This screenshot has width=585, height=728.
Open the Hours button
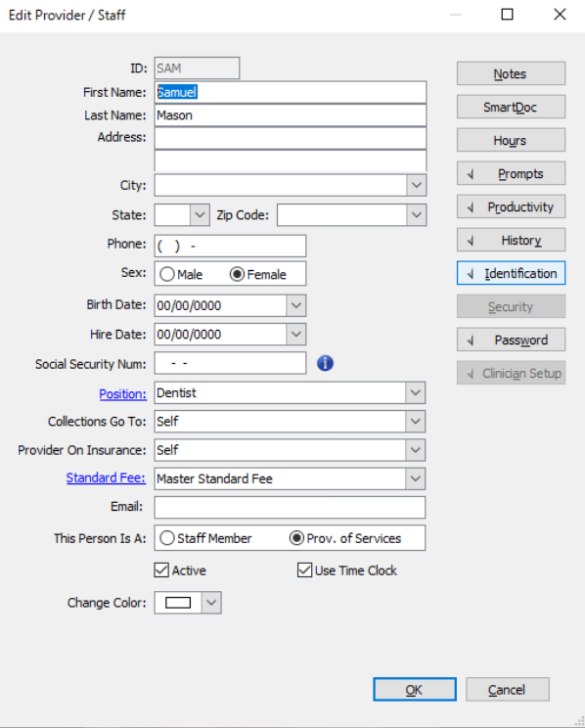click(x=512, y=140)
